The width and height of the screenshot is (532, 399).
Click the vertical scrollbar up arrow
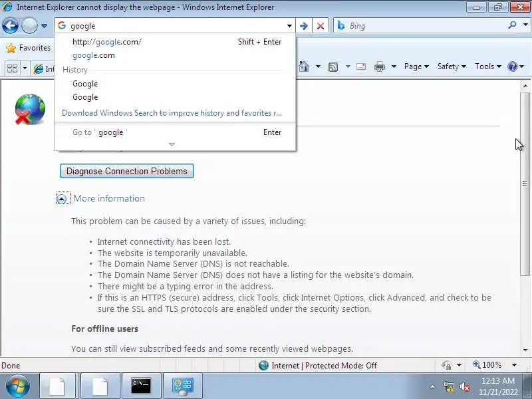pyautogui.click(x=525, y=86)
